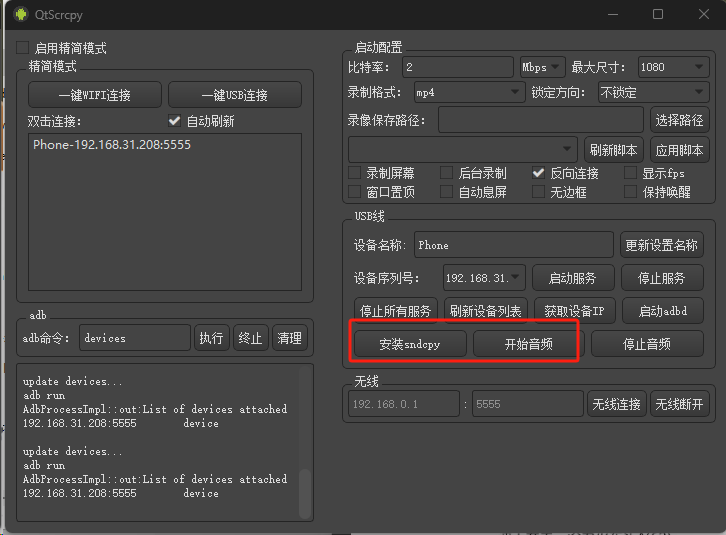Expand the script selection dropdown
726x535 pixels.
(463, 149)
